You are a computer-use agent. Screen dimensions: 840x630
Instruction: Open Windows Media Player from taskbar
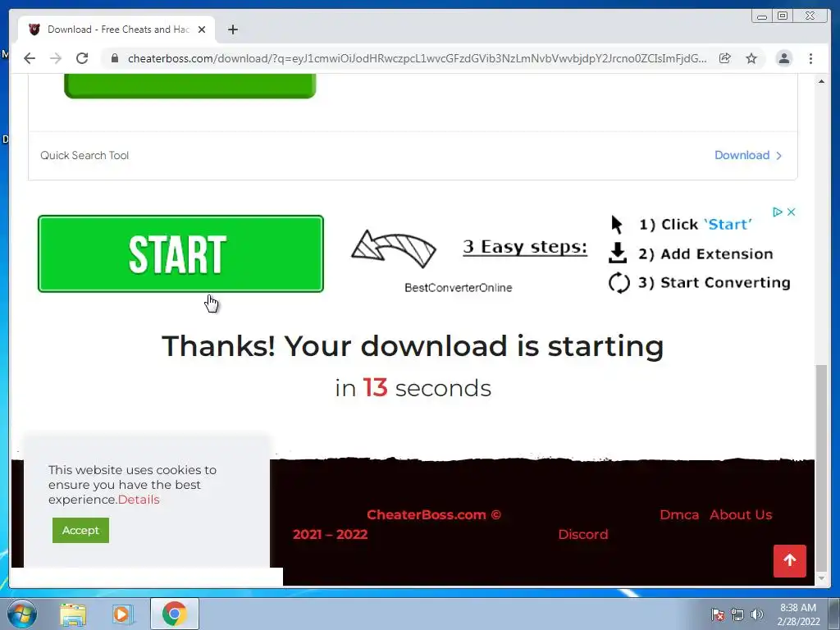(122, 614)
